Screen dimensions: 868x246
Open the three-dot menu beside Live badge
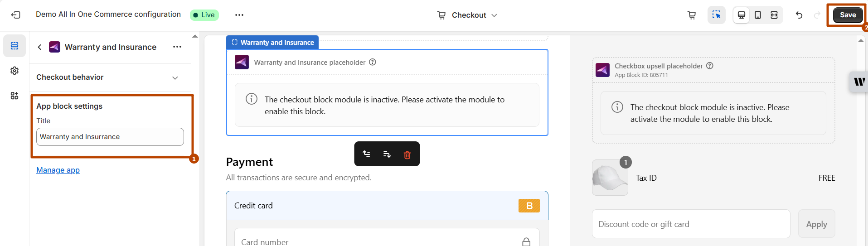coord(239,15)
